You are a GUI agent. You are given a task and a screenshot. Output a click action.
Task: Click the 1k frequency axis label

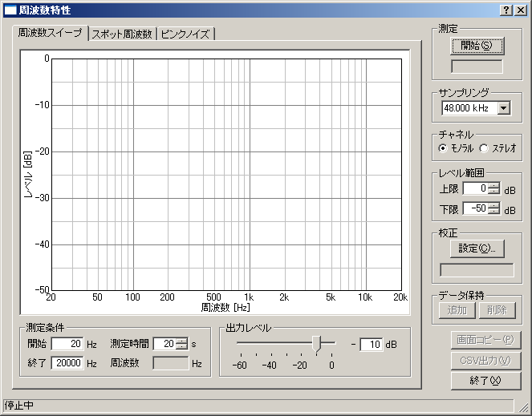(x=249, y=297)
